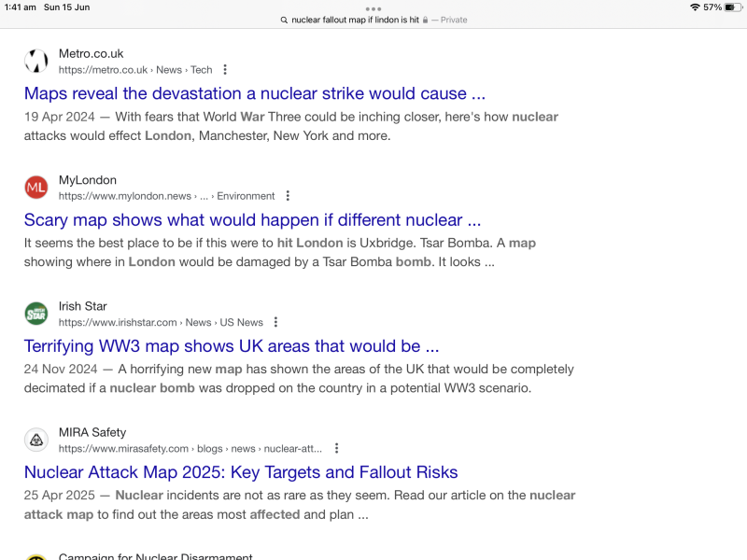Open more options for MIRA Safety result
747x560 pixels.
336,449
